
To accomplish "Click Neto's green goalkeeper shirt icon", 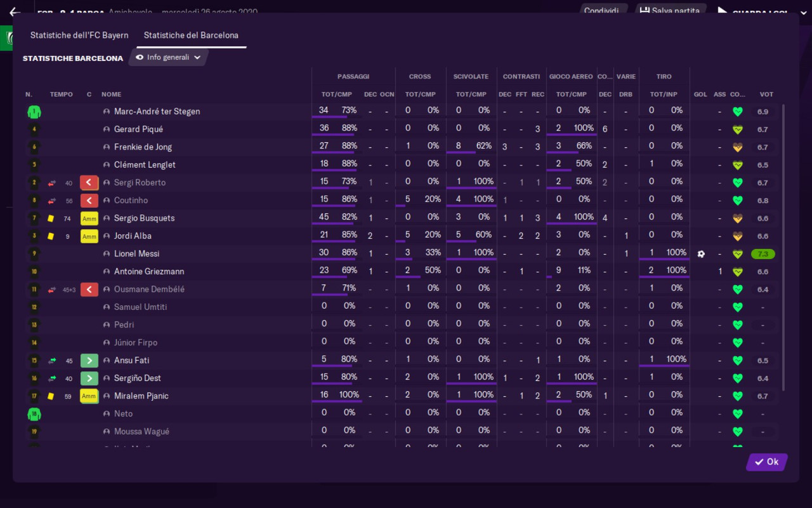I will 34,414.
